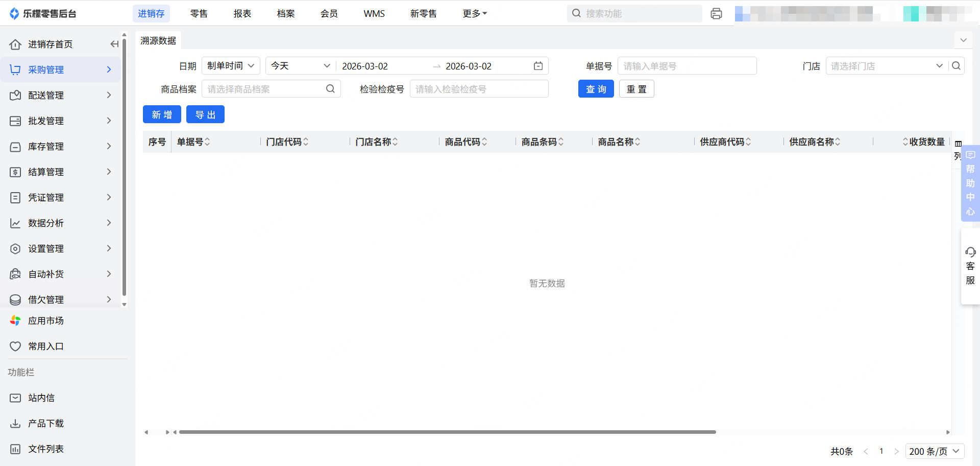980x466 pixels.
Task: Toggle sort on 商品名称 column
Action: pyautogui.click(x=638, y=142)
